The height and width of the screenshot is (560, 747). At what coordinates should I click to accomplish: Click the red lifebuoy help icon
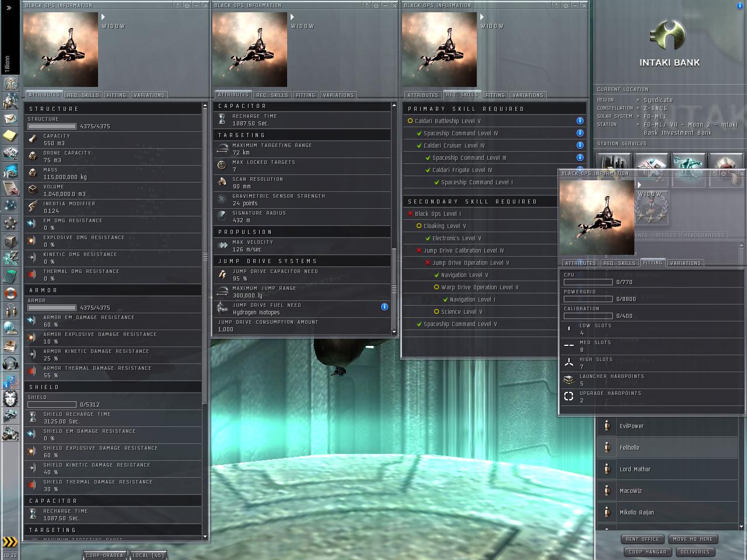[x=10, y=293]
